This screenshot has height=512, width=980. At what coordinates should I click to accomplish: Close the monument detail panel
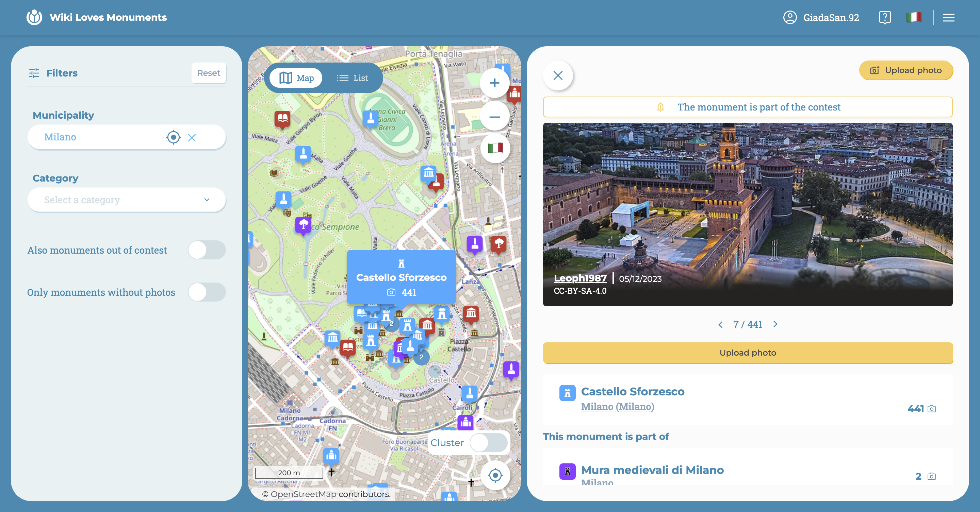click(x=558, y=75)
